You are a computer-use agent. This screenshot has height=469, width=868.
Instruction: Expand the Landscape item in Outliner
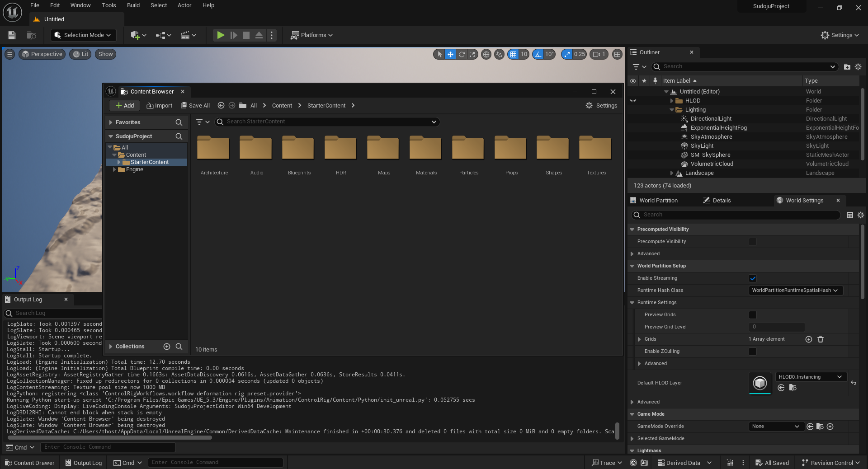pyautogui.click(x=672, y=173)
